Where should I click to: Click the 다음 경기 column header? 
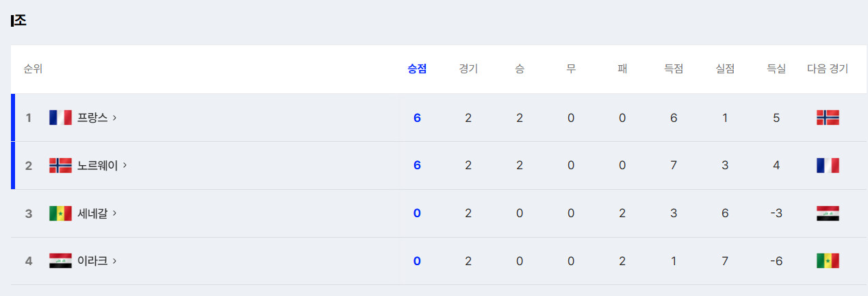[x=828, y=69]
